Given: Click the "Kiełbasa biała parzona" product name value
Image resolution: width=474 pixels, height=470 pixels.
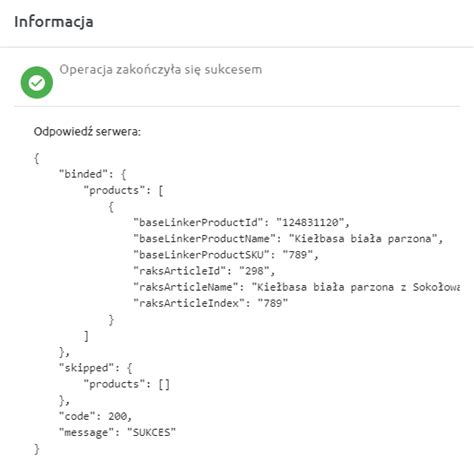Looking at the screenshot, I should [363, 238].
